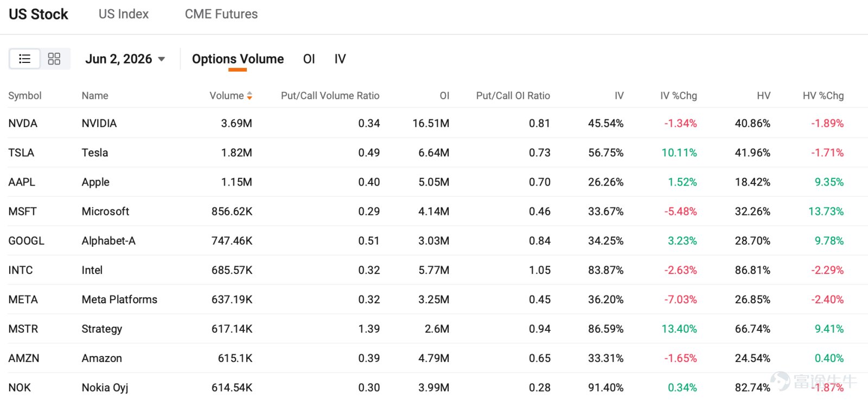Click the Strategy company name
868x401 pixels.
102,329
